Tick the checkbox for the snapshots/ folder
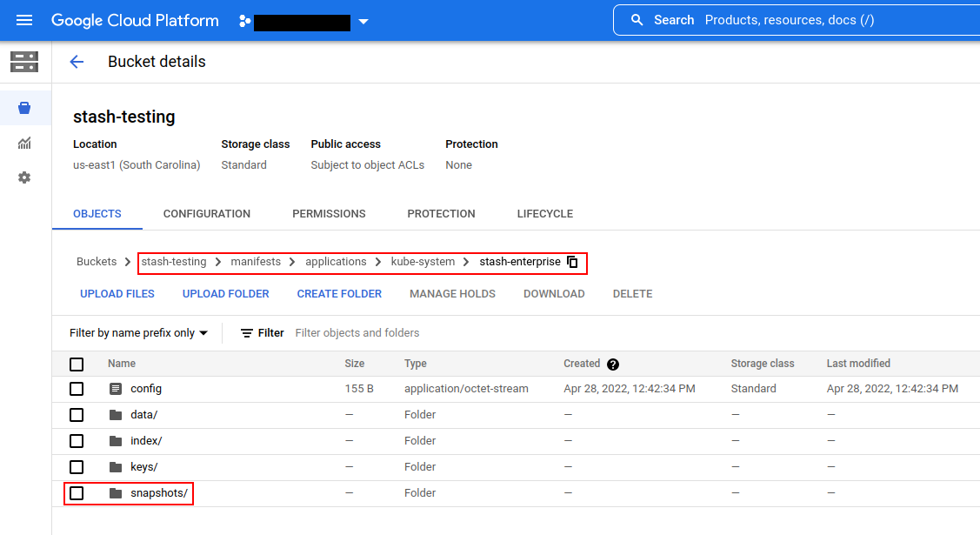Image resolution: width=980 pixels, height=535 pixels. 77,493
